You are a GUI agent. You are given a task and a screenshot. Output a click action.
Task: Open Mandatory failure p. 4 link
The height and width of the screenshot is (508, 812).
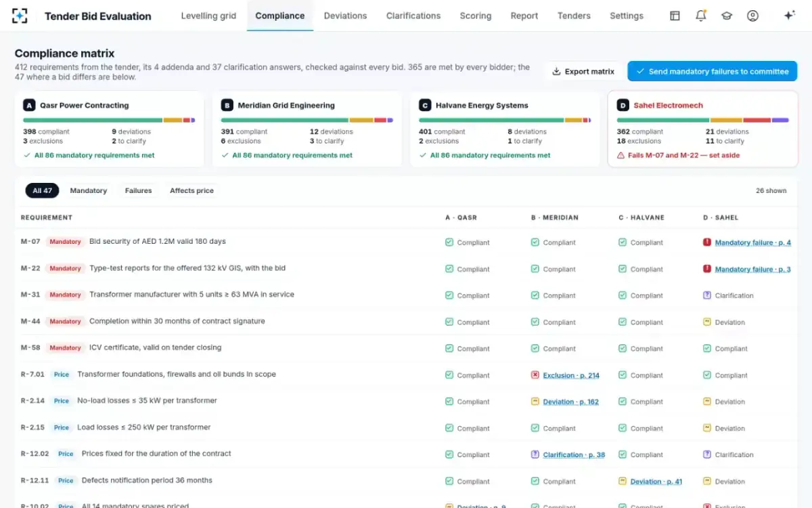click(752, 242)
